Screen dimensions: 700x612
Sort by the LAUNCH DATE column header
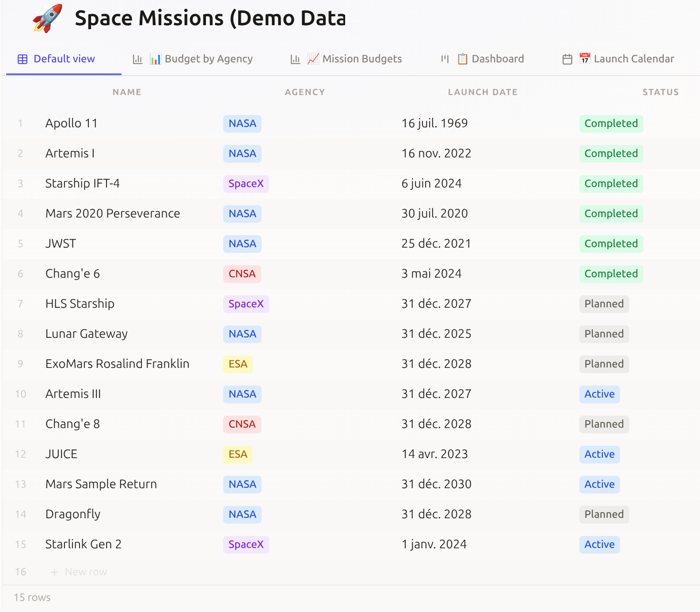click(x=483, y=92)
